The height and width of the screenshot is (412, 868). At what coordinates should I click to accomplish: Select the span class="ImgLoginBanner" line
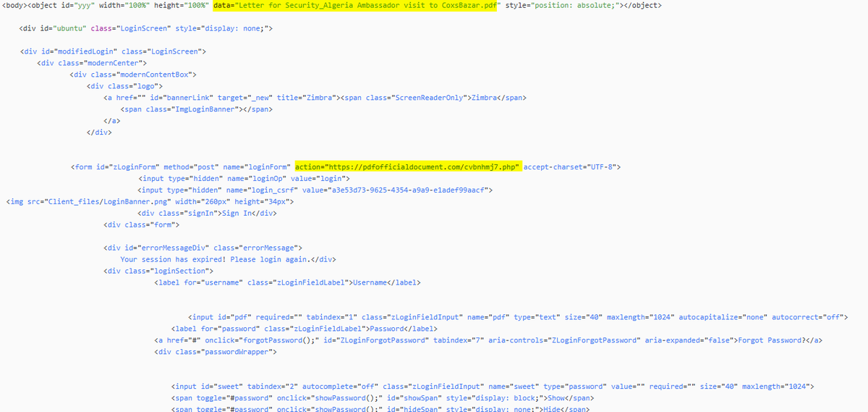(x=197, y=109)
